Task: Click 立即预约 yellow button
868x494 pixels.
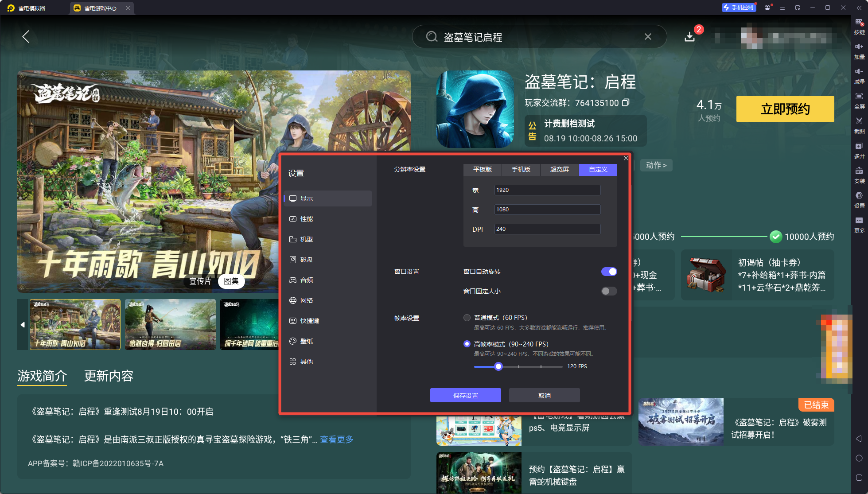Action: pyautogui.click(x=785, y=109)
